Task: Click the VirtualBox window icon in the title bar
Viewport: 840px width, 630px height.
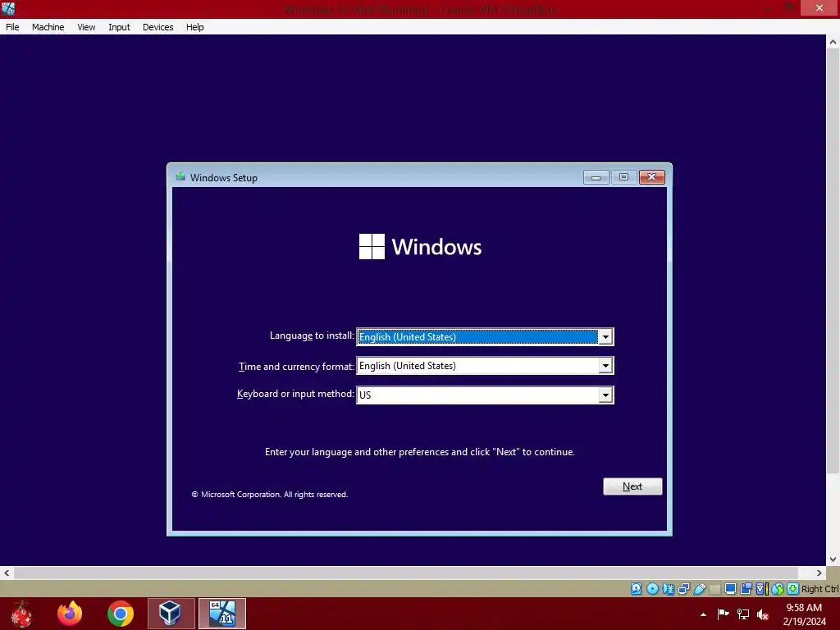Action: pos(8,8)
